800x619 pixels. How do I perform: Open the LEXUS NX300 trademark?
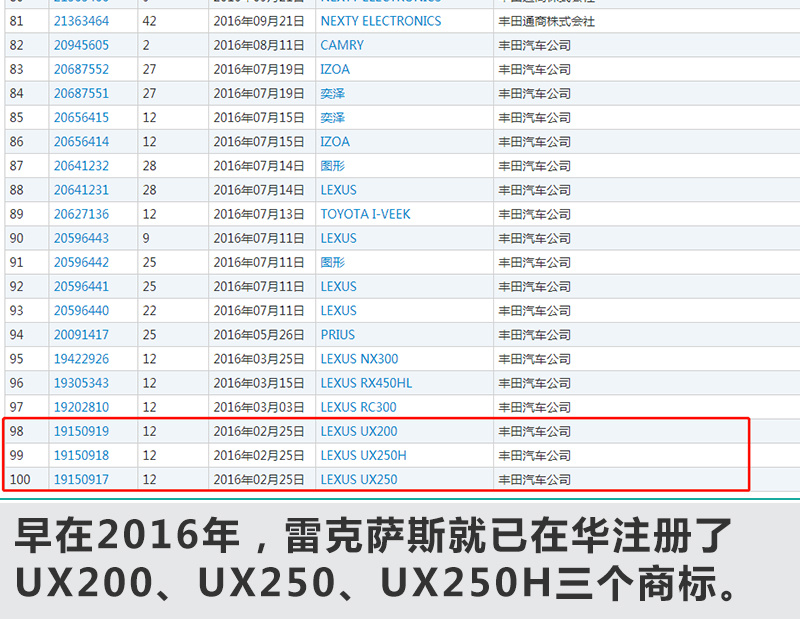coord(359,359)
